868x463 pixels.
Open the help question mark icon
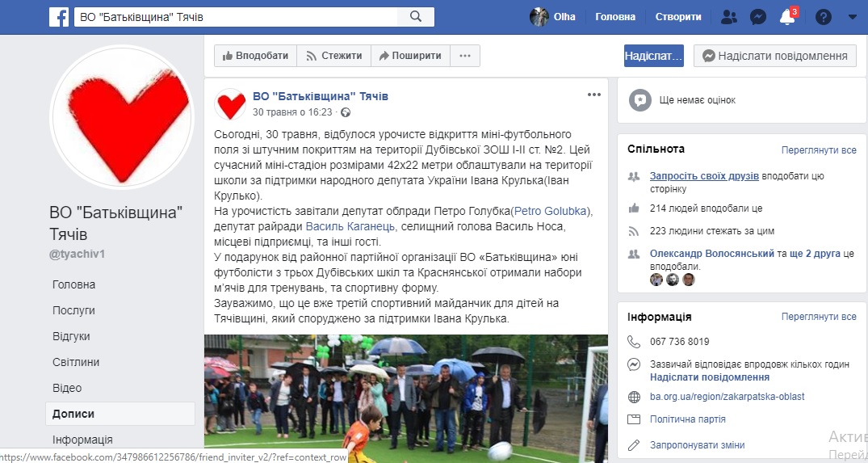click(823, 17)
